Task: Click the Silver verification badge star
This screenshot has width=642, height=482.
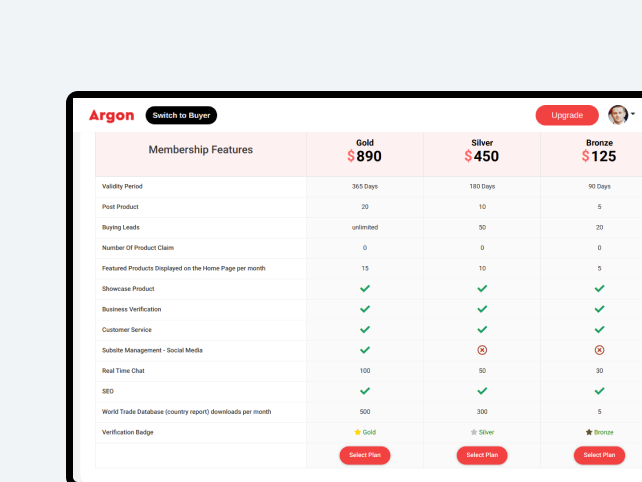Action: (x=474, y=432)
